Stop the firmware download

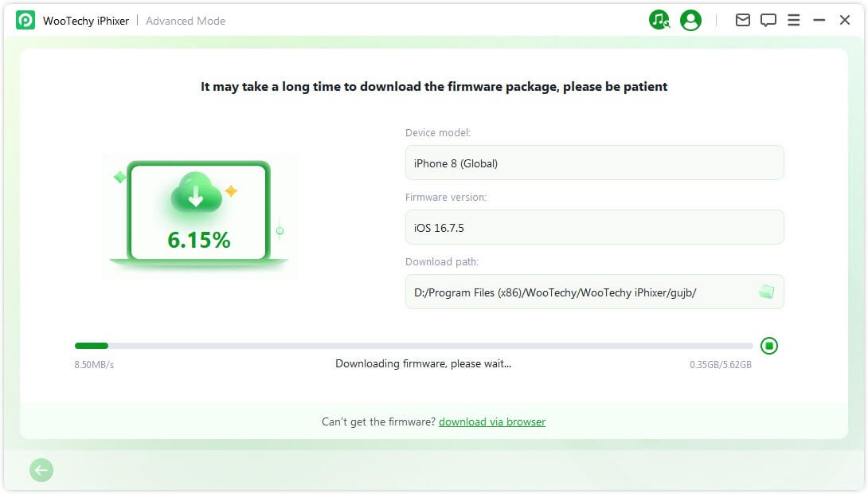(769, 346)
